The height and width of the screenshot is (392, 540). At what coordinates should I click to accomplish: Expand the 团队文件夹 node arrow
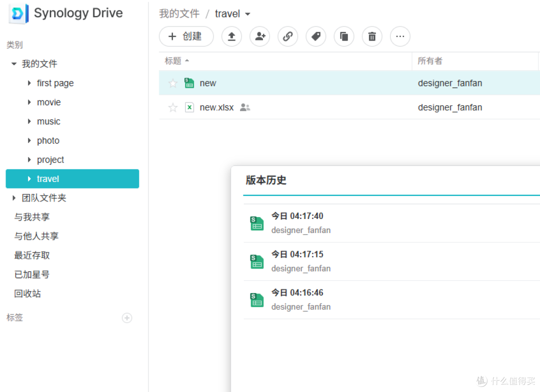point(14,197)
